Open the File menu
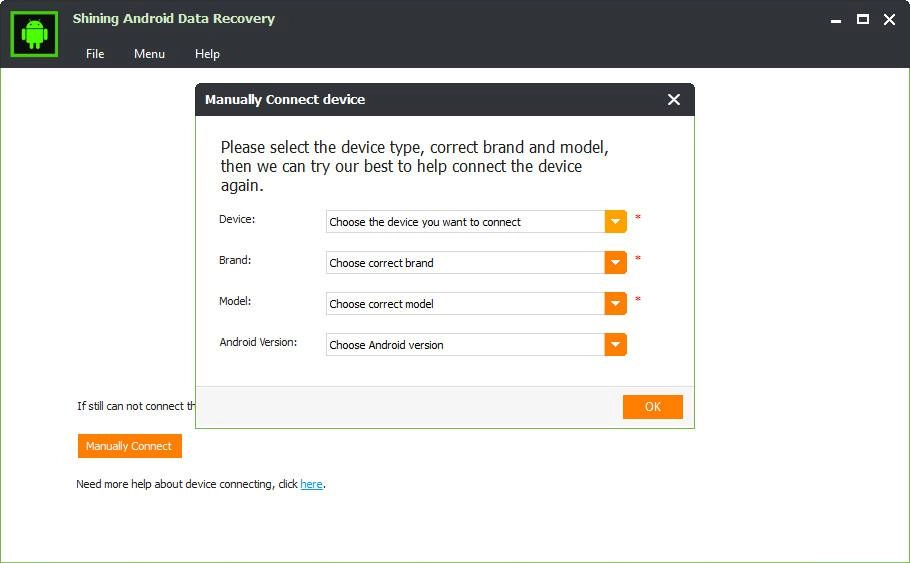 pyautogui.click(x=95, y=54)
